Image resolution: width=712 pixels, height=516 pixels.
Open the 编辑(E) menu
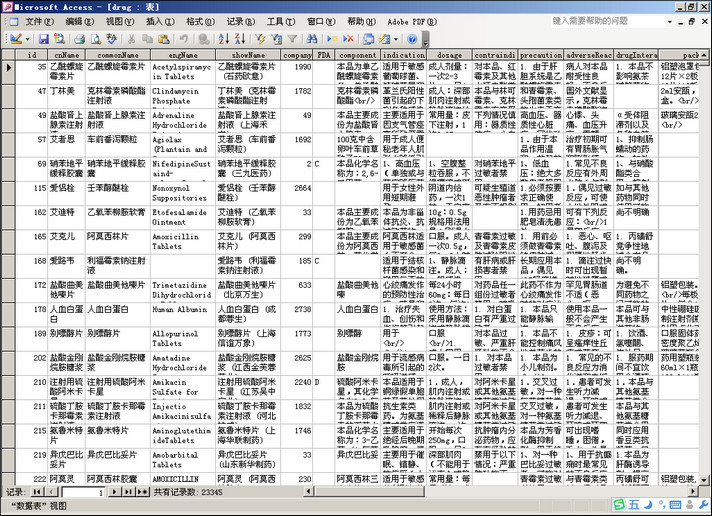tap(79, 21)
